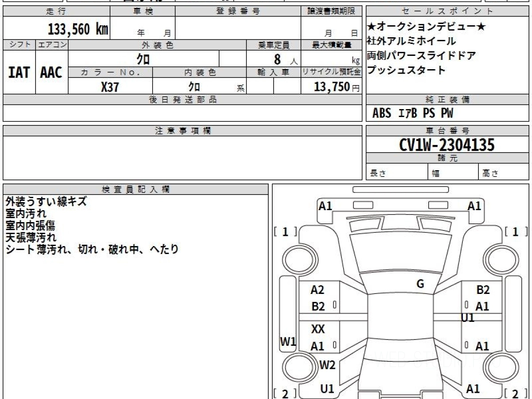Click the 注意事項欄 section header
The width and height of the screenshot is (532, 399).
pos(183,131)
